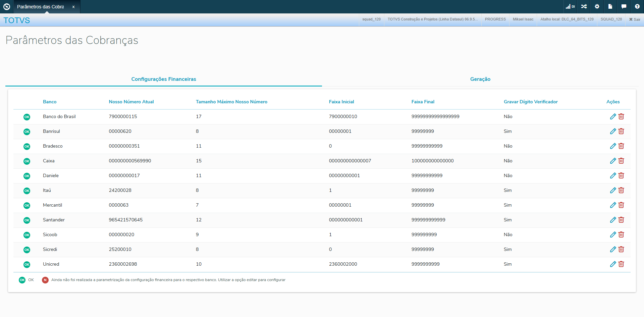Image resolution: width=644 pixels, height=317 pixels.
Task: Click the Nosso Número Atual column header
Action: [x=131, y=102]
